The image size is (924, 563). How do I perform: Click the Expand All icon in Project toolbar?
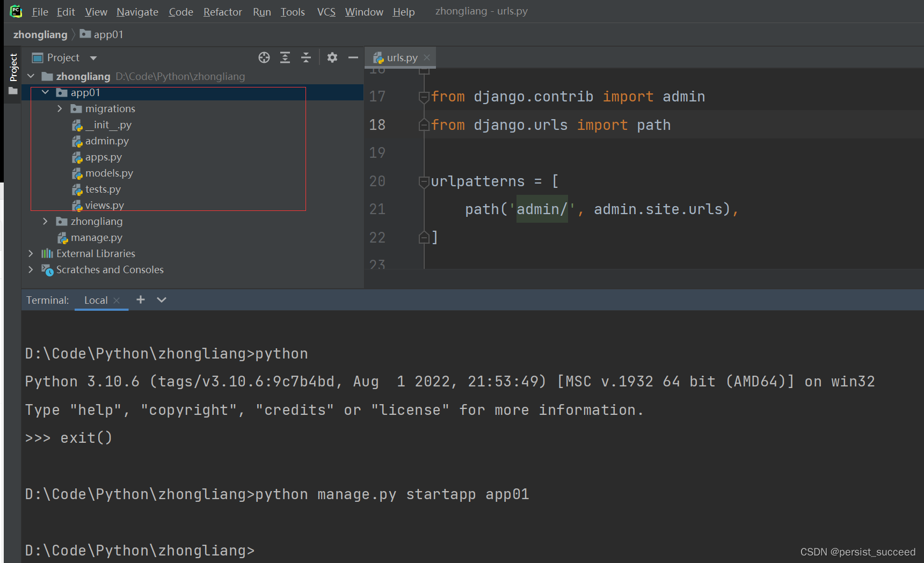click(285, 57)
